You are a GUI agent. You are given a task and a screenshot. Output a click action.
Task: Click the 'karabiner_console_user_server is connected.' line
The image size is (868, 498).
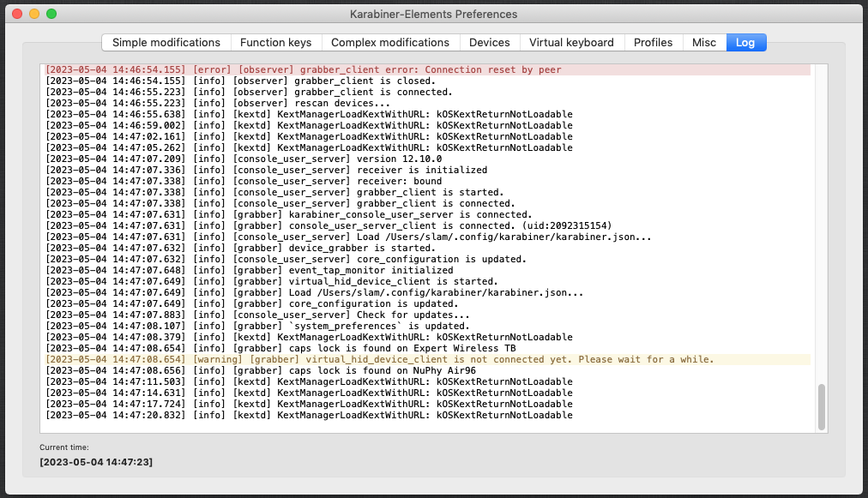(289, 214)
